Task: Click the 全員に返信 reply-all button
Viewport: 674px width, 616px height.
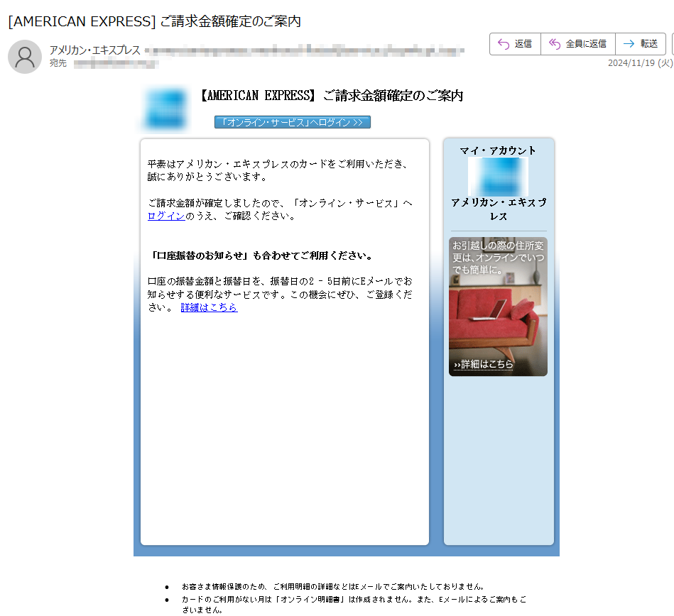Action: point(577,44)
